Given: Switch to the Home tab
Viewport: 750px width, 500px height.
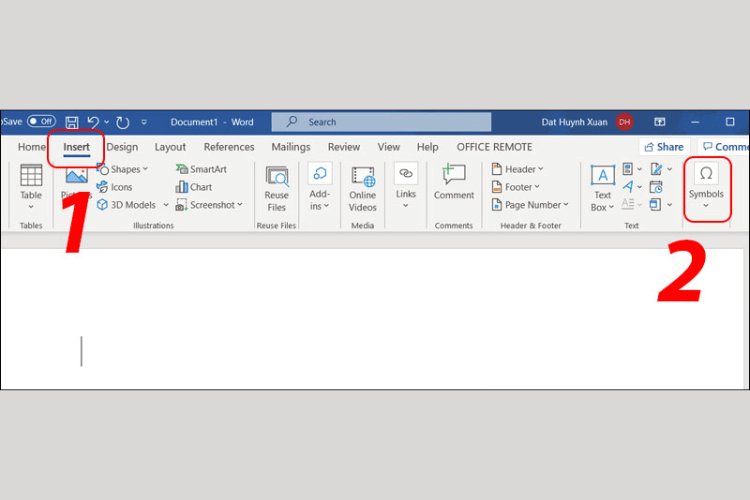Looking at the screenshot, I should pyautogui.click(x=31, y=147).
